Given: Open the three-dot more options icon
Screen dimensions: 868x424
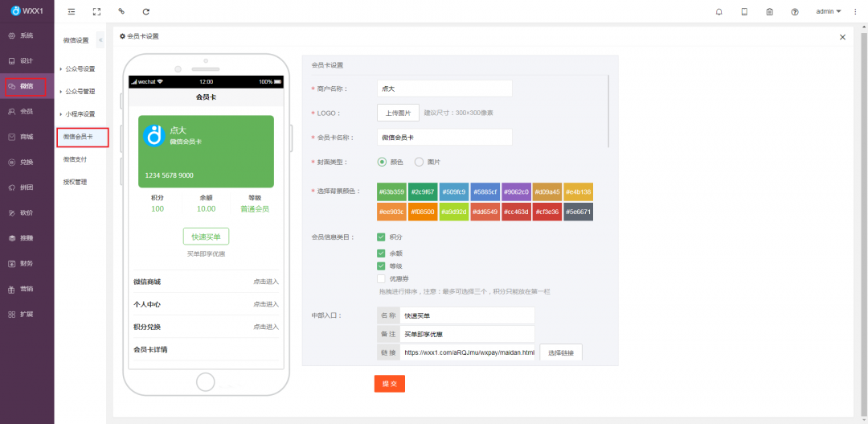Looking at the screenshot, I should tap(855, 12).
